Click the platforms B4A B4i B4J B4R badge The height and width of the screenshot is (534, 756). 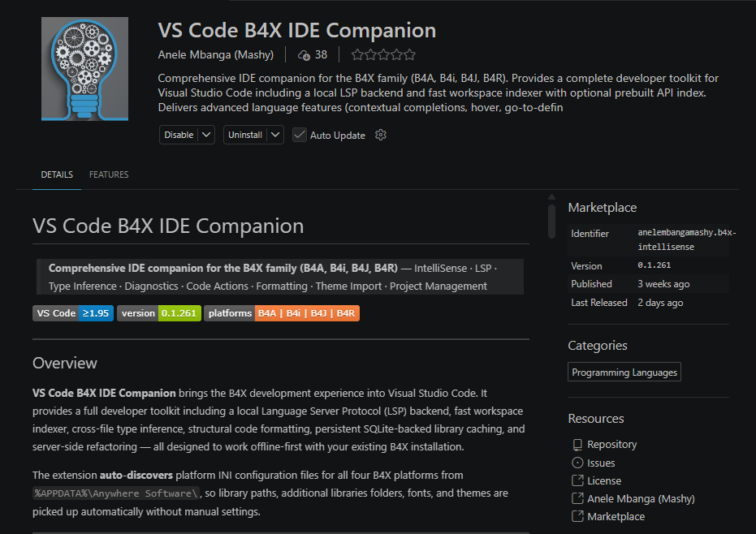click(282, 313)
